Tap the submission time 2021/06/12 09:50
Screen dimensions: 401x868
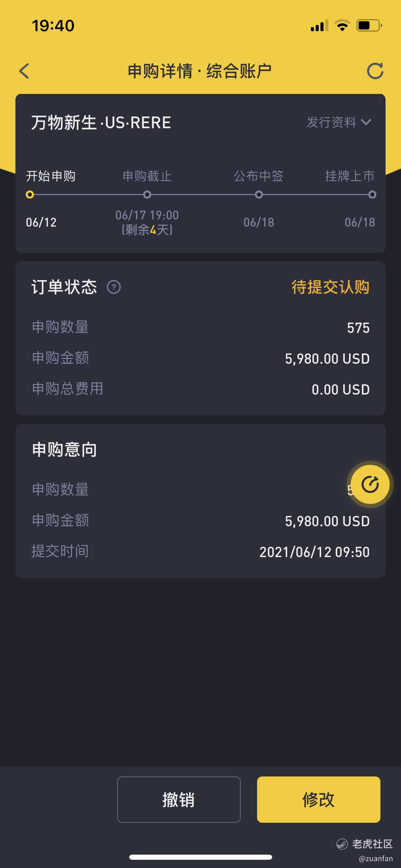pos(314,552)
